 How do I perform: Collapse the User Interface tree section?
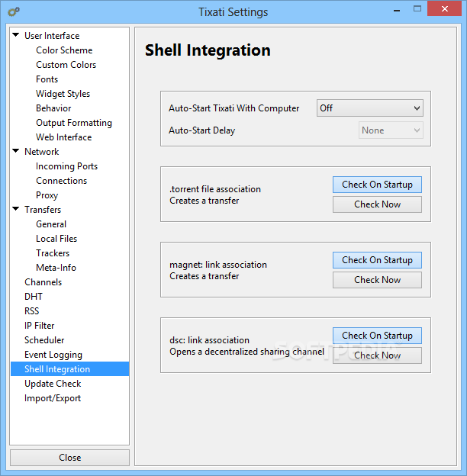(x=16, y=35)
